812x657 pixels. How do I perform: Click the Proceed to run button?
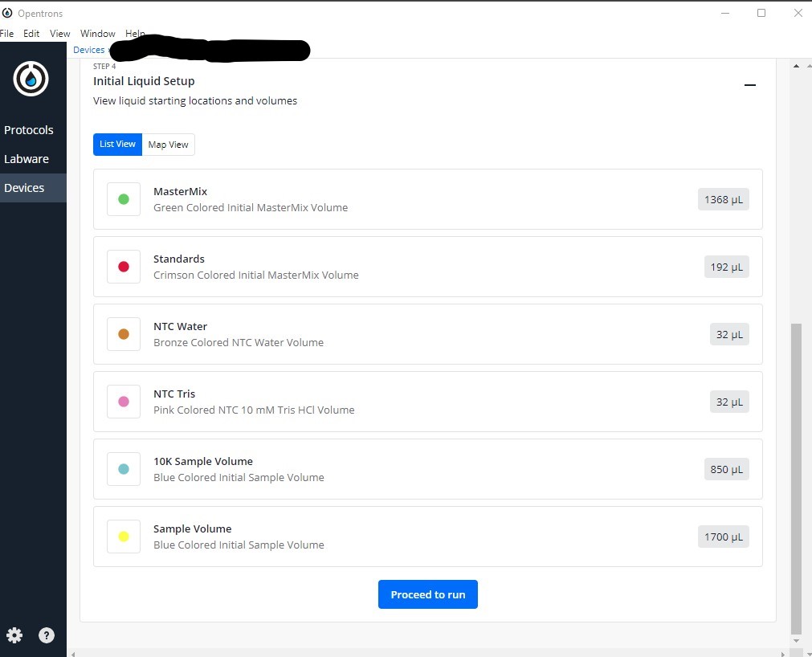coord(428,594)
